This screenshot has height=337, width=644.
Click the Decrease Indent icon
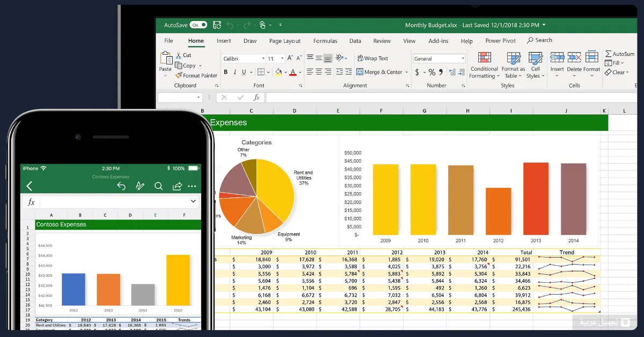(x=339, y=71)
